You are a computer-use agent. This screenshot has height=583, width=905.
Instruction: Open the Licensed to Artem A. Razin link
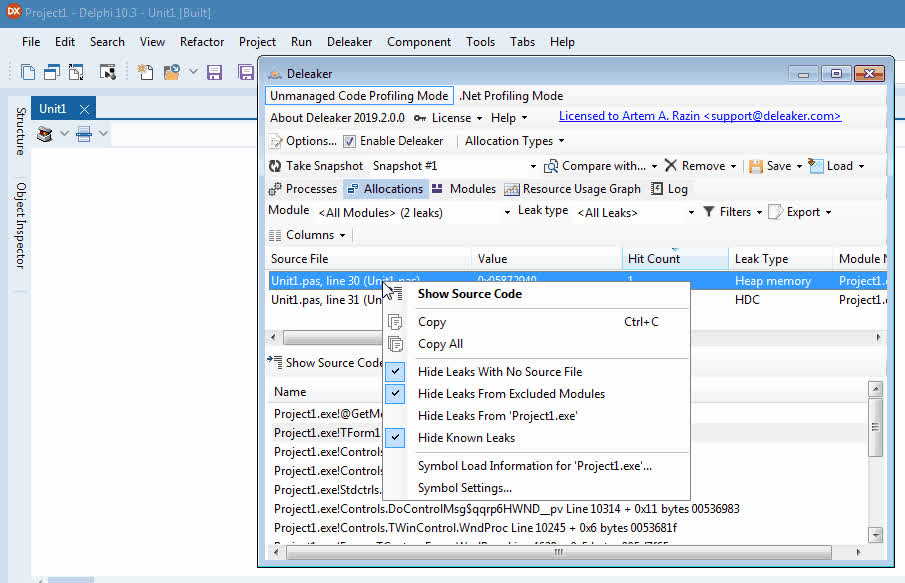[x=699, y=117]
